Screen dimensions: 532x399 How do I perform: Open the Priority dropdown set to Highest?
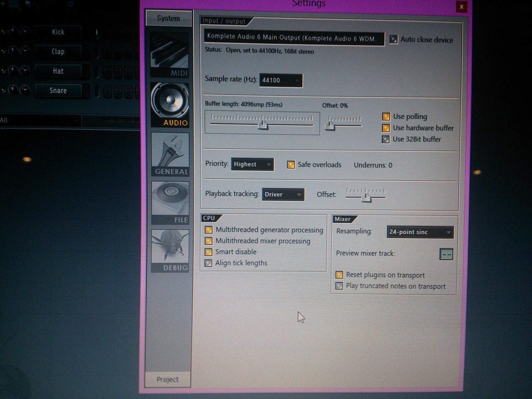[252, 164]
